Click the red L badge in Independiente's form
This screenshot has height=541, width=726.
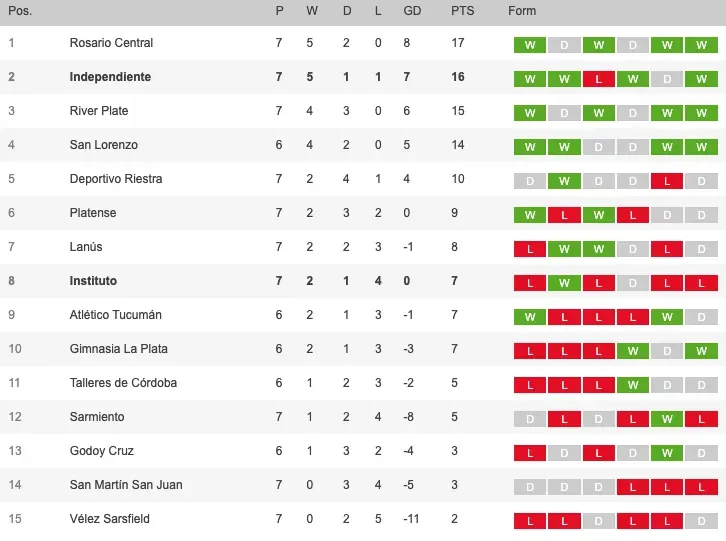pyautogui.click(x=598, y=79)
